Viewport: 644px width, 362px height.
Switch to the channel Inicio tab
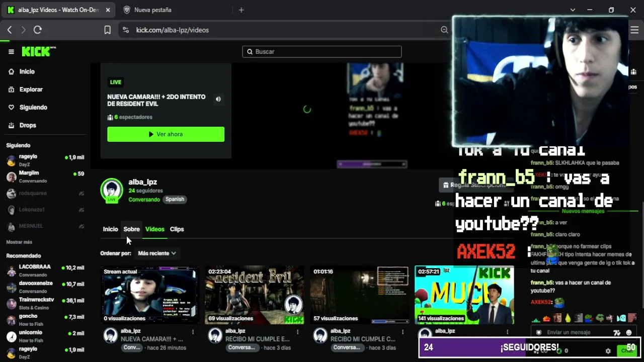110,229
